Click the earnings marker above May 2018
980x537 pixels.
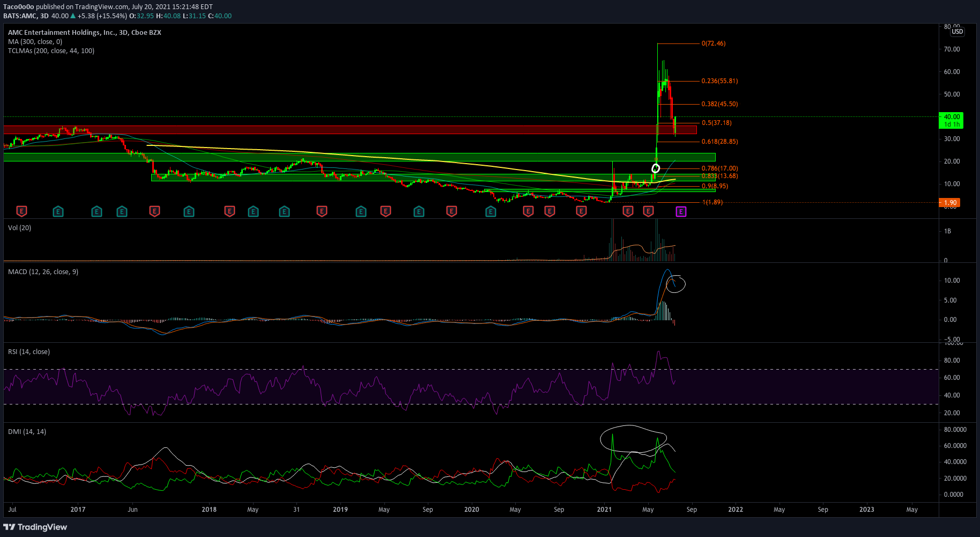[253, 211]
